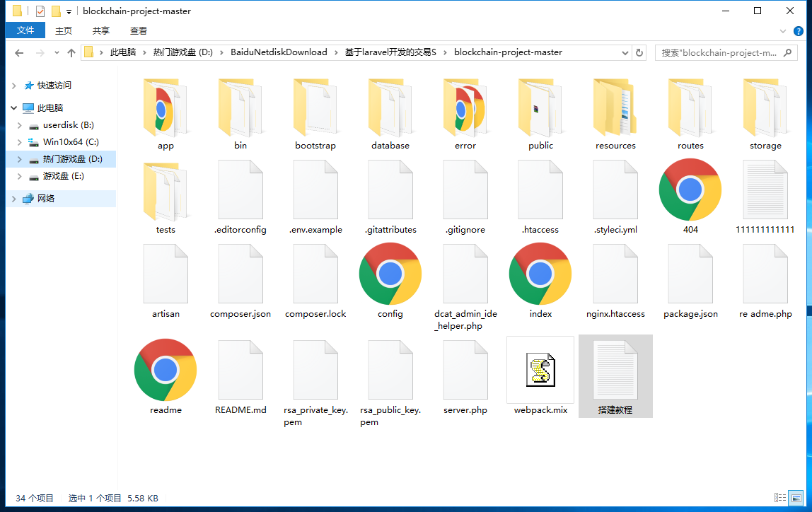The image size is (812, 512).
Task: Select the composer.json file
Action: pos(240,274)
